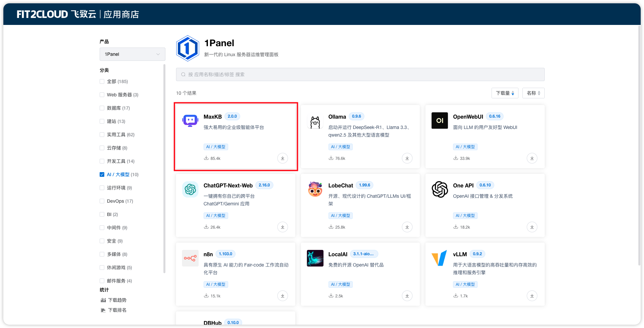Screen dimensions: 644x328
Task: Click the LobeChat colorful face icon
Action: pyautogui.click(x=315, y=189)
